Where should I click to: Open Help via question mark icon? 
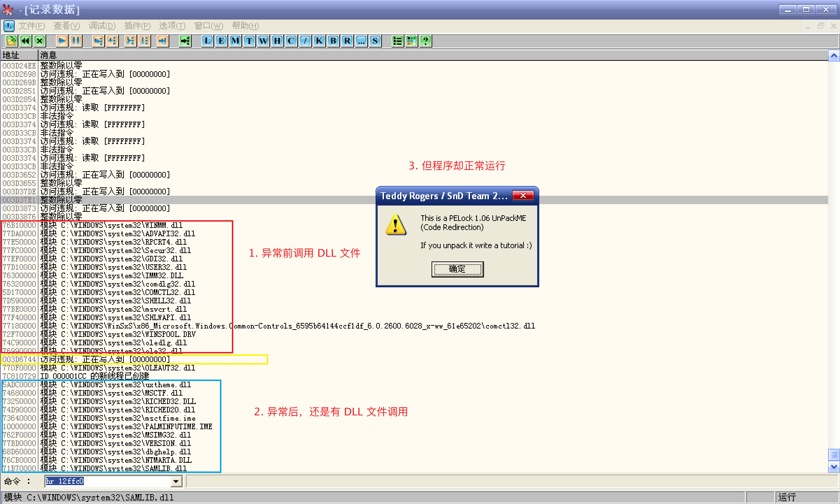click(426, 41)
